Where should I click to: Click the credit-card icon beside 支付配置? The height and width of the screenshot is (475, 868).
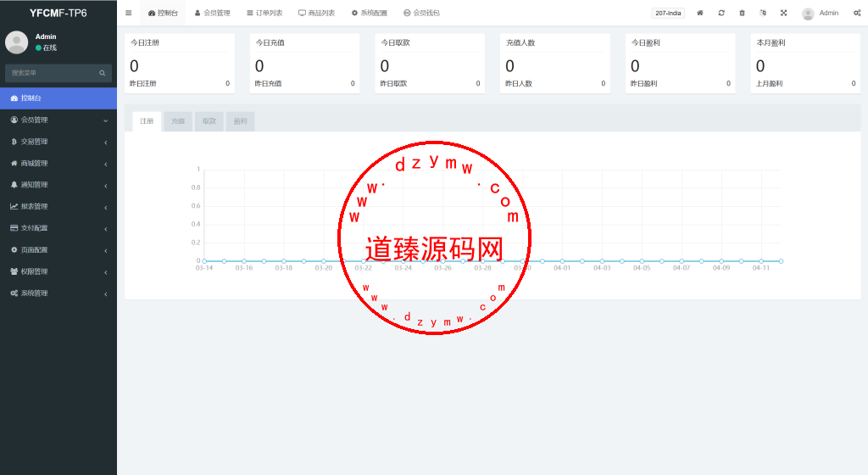pos(14,228)
